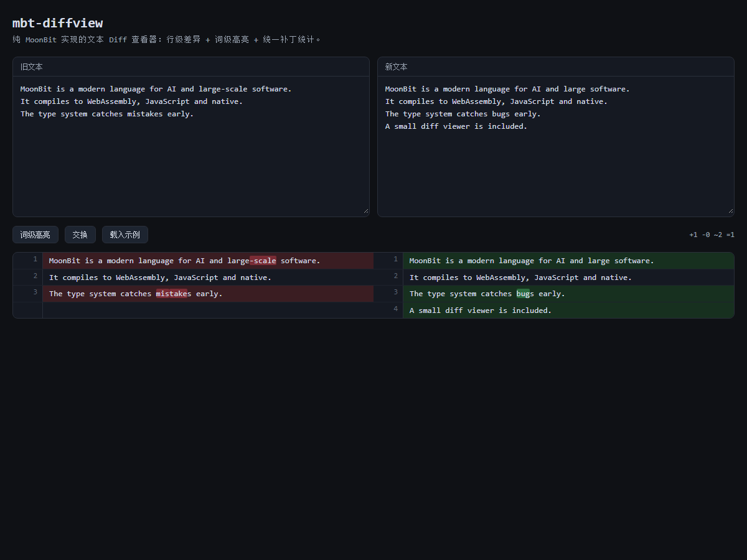Image resolution: width=747 pixels, height=560 pixels.
Task: Click added diff line with "bugs early"
Action: pyautogui.click(x=568, y=294)
